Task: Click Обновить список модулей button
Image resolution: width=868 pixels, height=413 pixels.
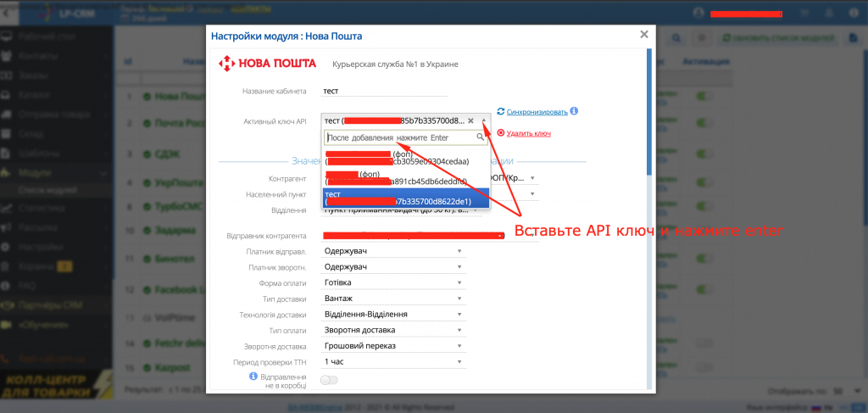Action: (780, 38)
